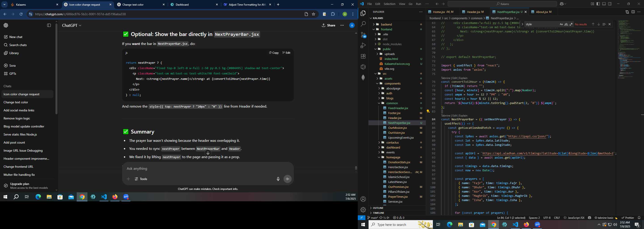Toggle the VS Code primary side bar
644x229 pixels.
598,4
